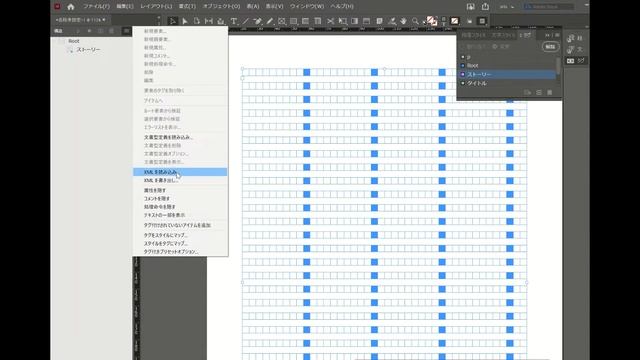This screenshot has height=360, width=640.
Task: Toggle the frame grid view mode icon
Action: pyautogui.click(x=469, y=21)
